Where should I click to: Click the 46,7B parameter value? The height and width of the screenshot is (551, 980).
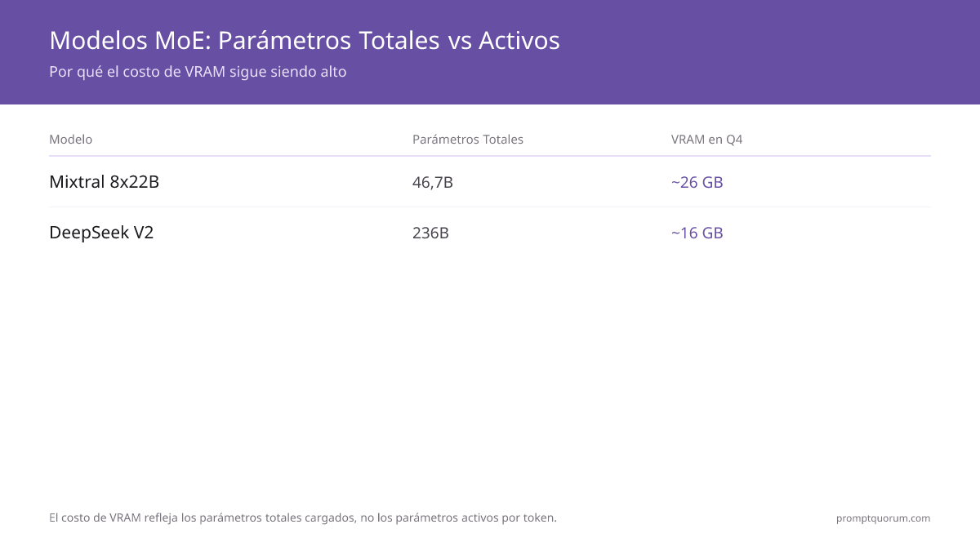433,182
